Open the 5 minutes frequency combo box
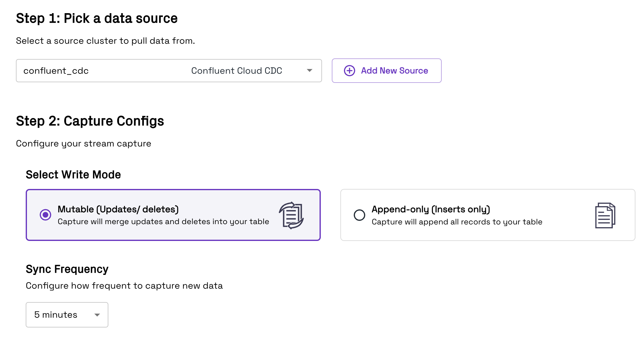Image resolution: width=644 pixels, height=340 pixels. coord(67,315)
